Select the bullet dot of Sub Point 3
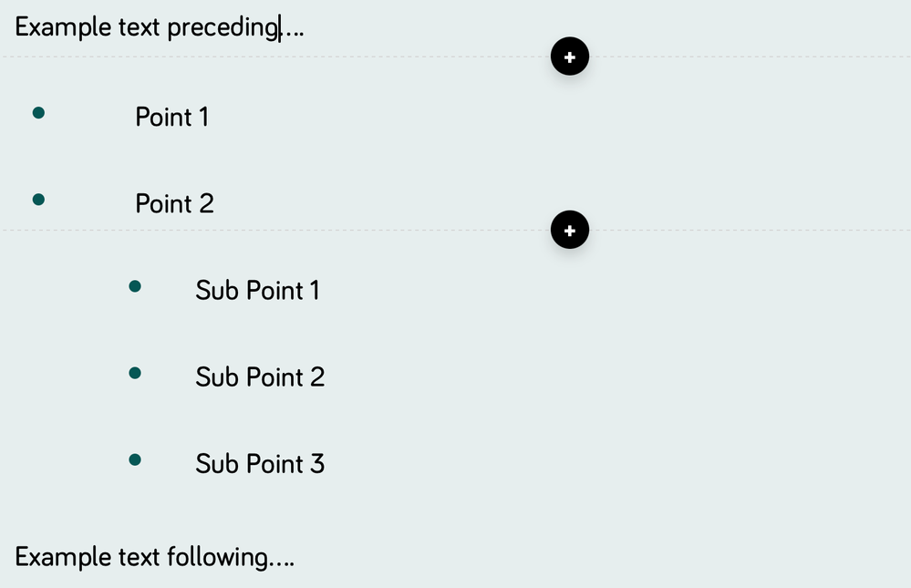The image size is (911, 588). pos(135,459)
